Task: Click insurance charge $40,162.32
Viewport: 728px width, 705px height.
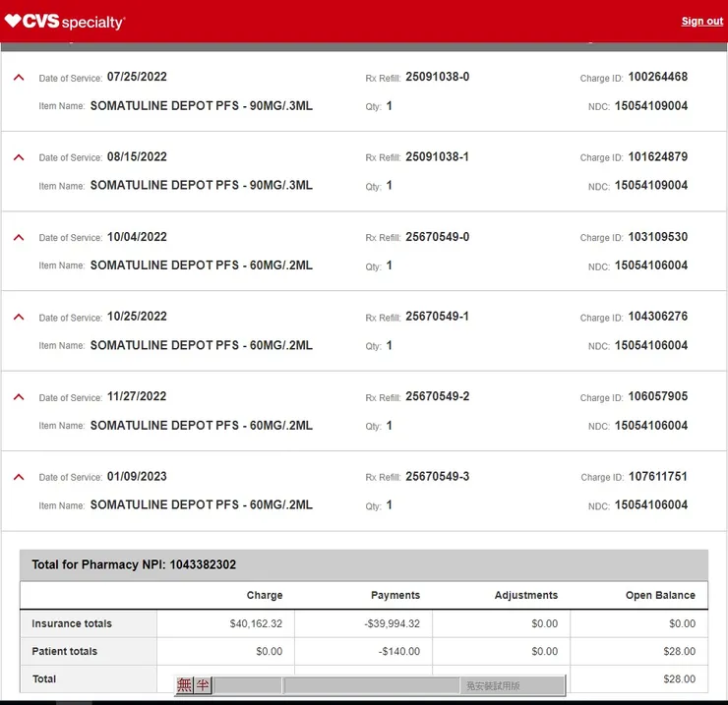Action: [256, 623]
